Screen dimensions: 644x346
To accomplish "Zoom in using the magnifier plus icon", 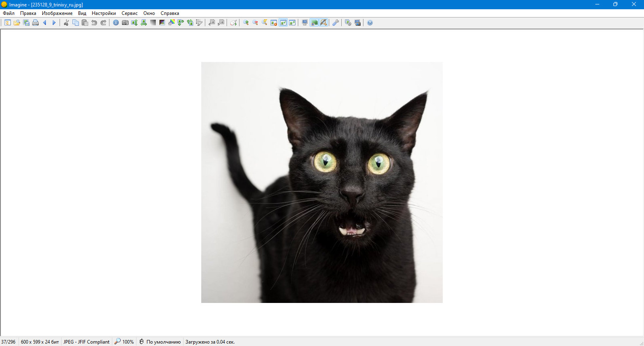I will pyautogui.click(x=246, y=23).
